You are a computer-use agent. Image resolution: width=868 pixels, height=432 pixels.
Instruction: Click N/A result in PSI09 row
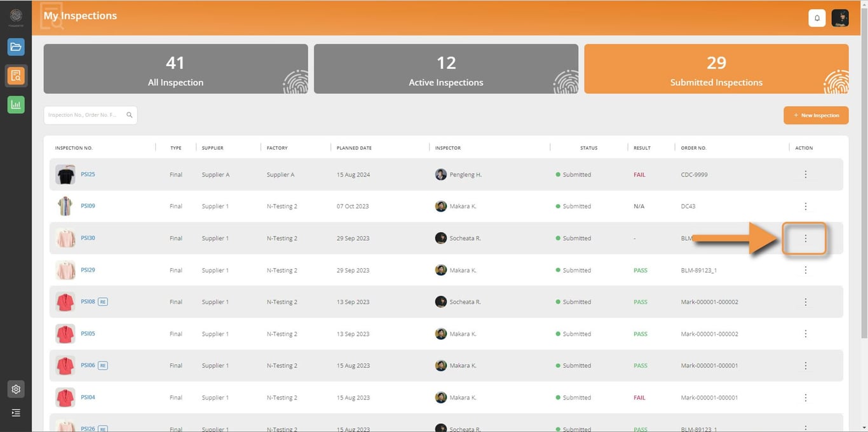pyautogui.click(x=639, y=206)
